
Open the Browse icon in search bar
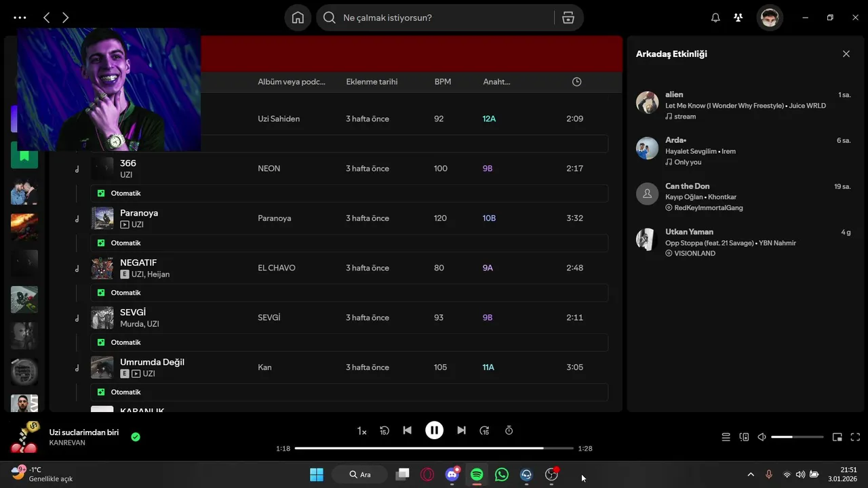568,18
